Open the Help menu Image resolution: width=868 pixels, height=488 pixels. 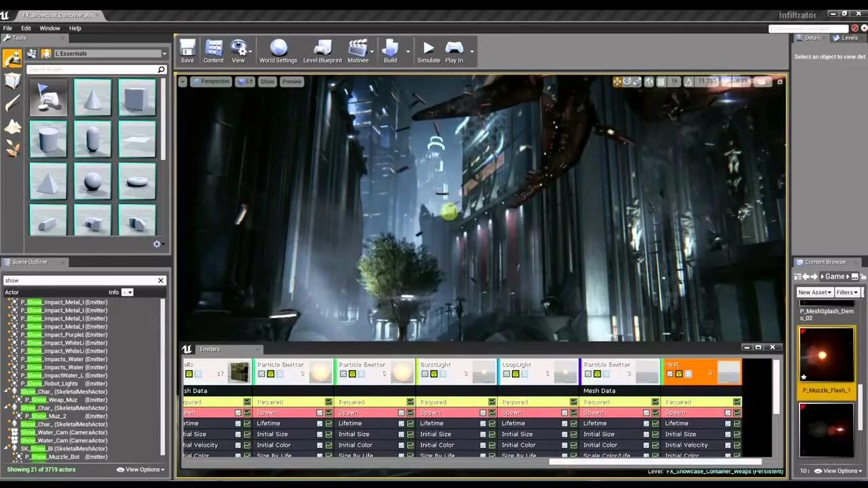[75, 28]
